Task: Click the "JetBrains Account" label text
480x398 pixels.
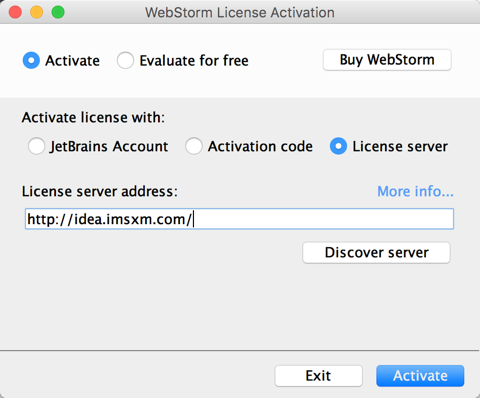Action: click(109, 147)
